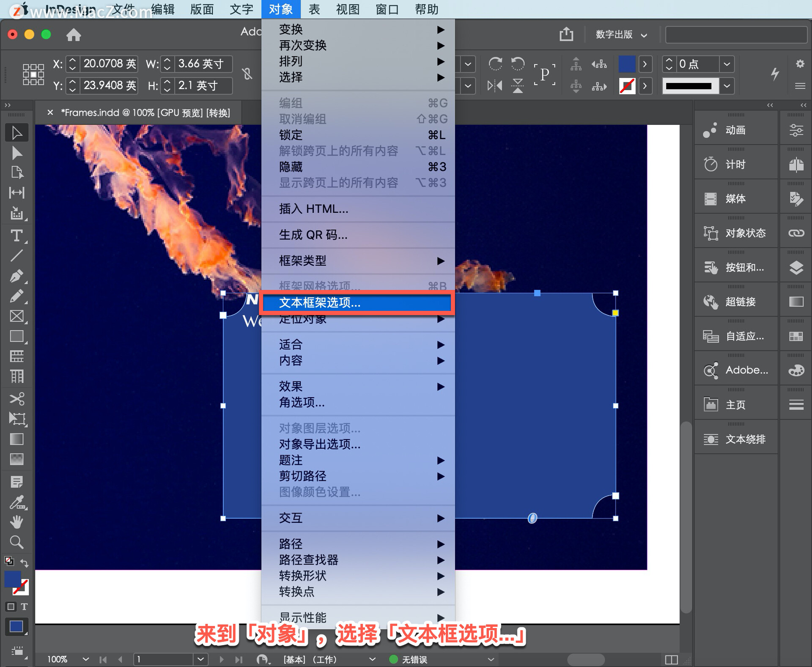Open the 超链接 panel
The image size is (812, 667).
pyautogui.click(x=736, y=302)
